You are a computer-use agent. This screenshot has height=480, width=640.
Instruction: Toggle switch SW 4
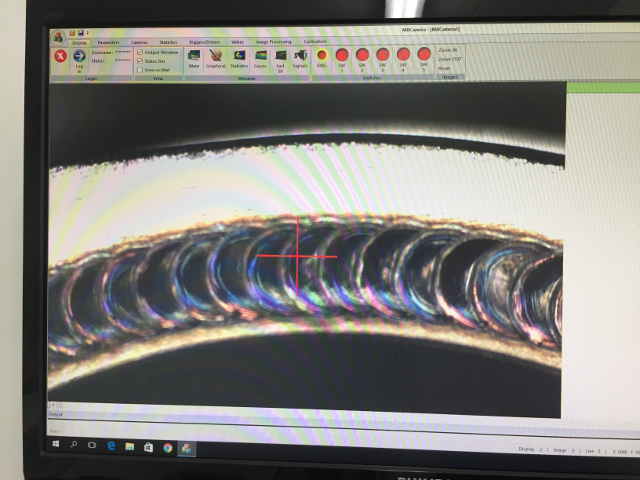coord(403,55)
